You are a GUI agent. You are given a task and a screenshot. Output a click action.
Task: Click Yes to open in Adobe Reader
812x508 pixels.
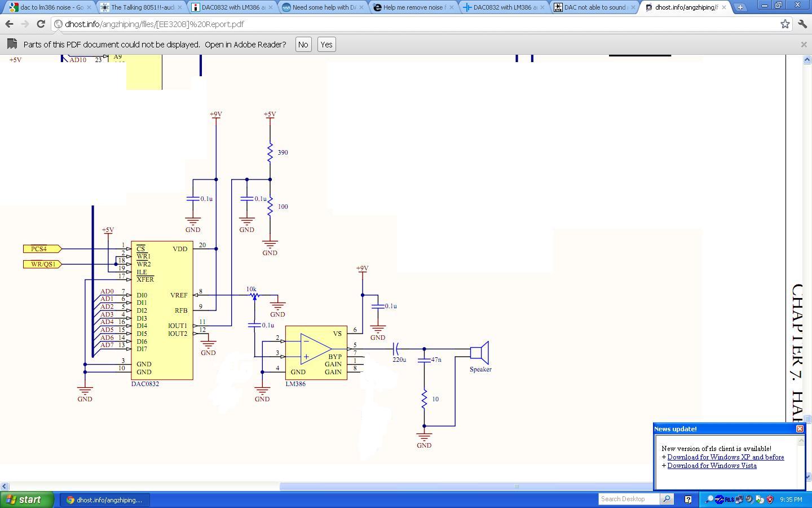pyautogui.click(x=326, y=45)
